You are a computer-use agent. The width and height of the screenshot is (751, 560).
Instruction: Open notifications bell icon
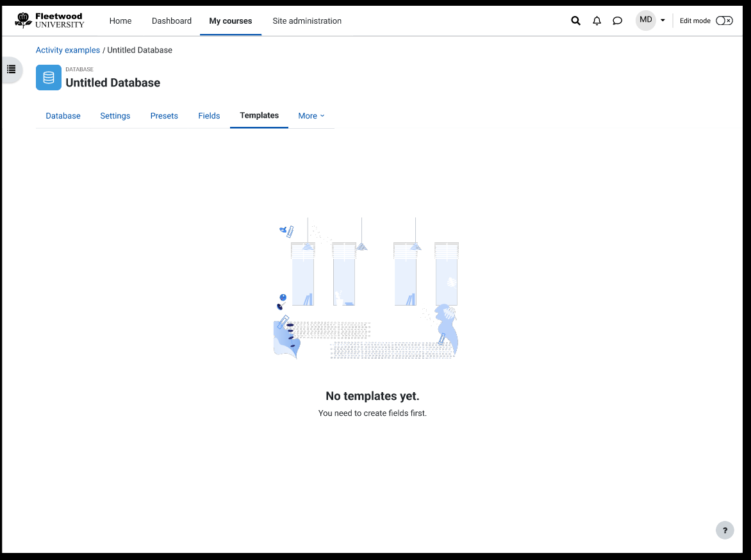tap(597, 21)
